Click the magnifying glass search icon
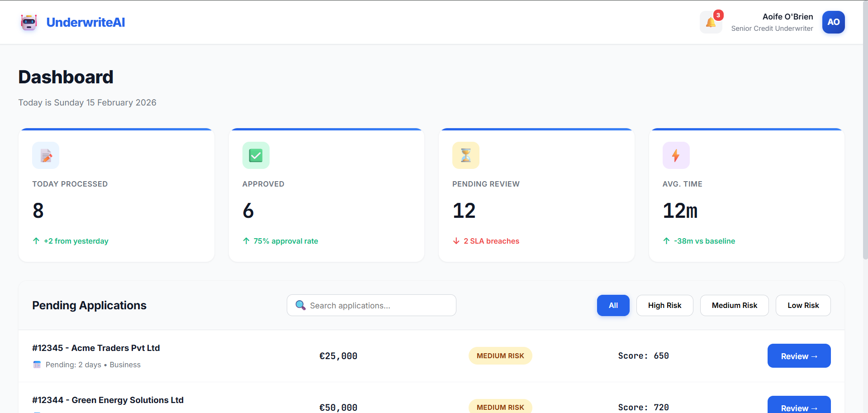 coord(300,305)
